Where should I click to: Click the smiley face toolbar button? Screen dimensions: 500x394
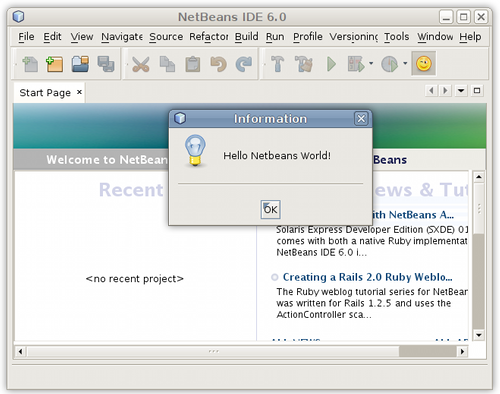coord(424,63)
